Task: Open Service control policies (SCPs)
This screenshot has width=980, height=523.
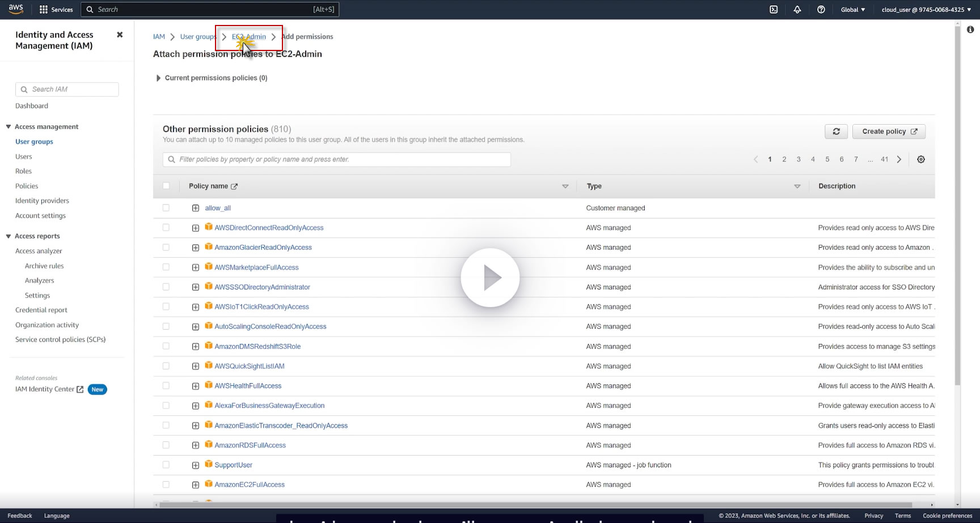Action: 60,339
